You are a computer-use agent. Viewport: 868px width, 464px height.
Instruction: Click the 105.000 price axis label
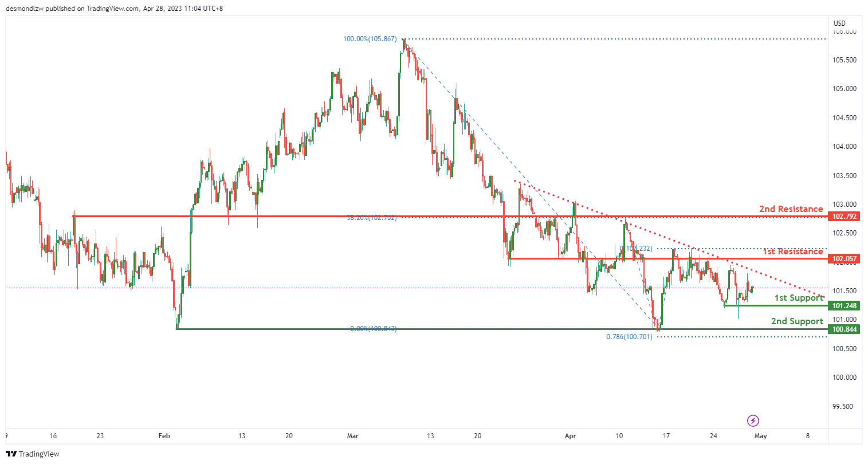[845, 89]
